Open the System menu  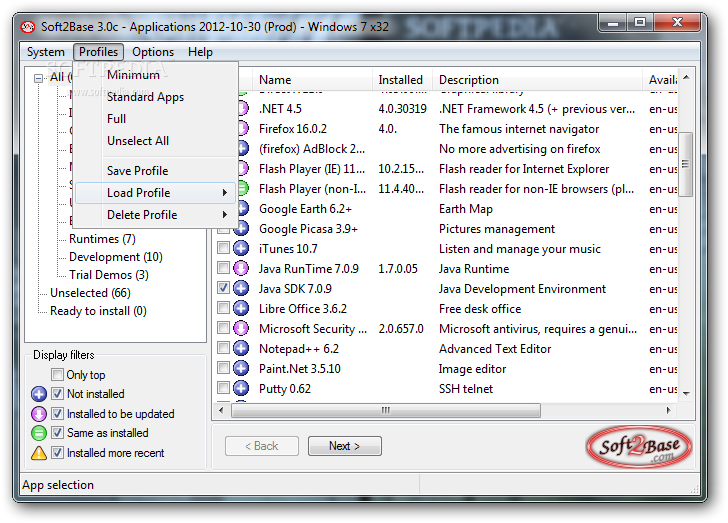(46, 52)
